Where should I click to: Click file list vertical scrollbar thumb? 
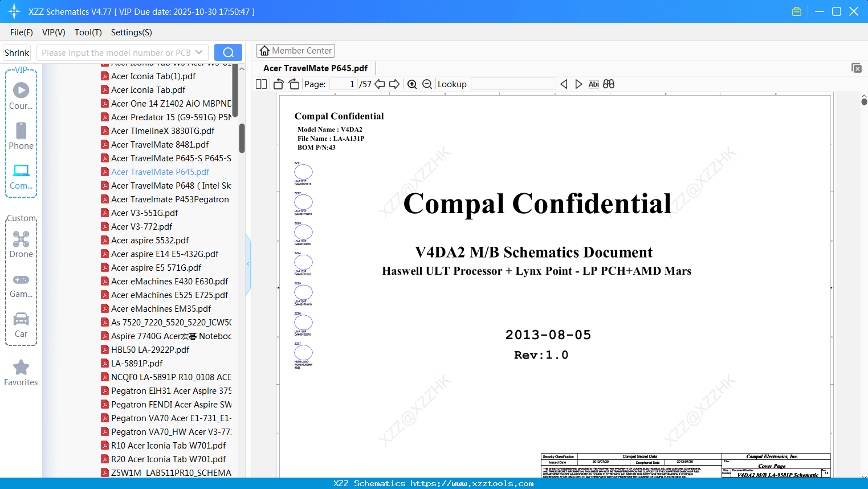[242, 138]
